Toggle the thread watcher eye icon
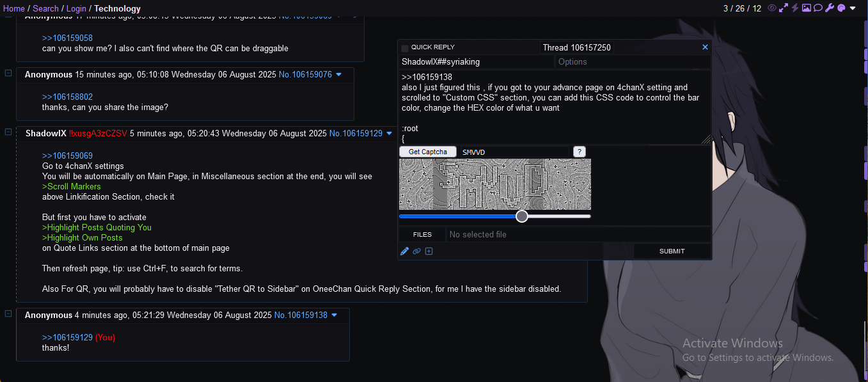Image resolution: width=868 pixels, height=382 pixels. click(772, 8)
